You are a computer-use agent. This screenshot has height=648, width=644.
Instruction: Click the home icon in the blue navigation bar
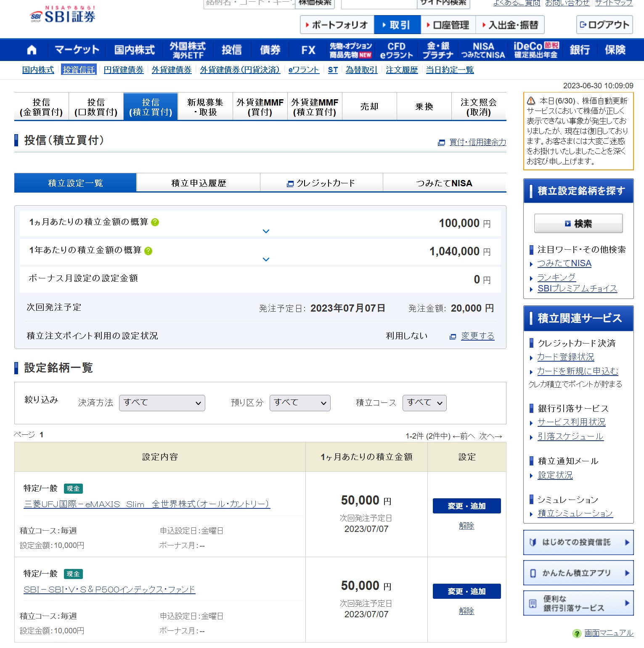32,50
